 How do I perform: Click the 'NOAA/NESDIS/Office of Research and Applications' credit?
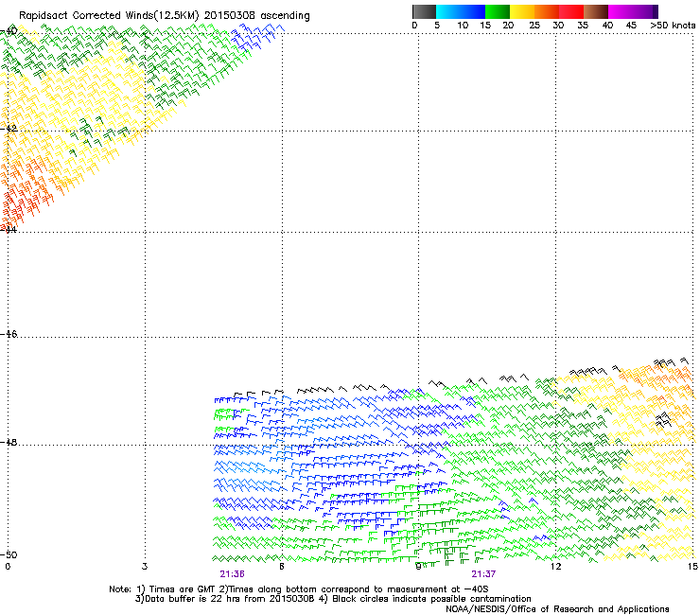[557, 609]
